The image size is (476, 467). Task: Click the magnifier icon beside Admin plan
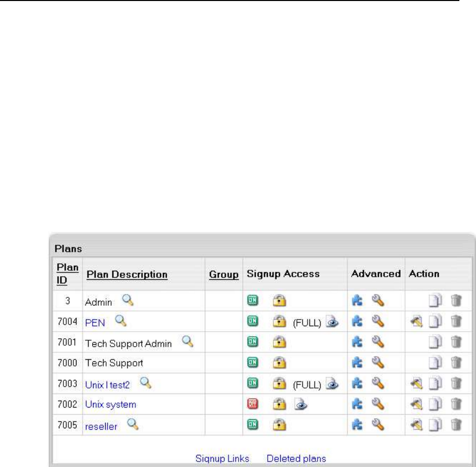128,300
